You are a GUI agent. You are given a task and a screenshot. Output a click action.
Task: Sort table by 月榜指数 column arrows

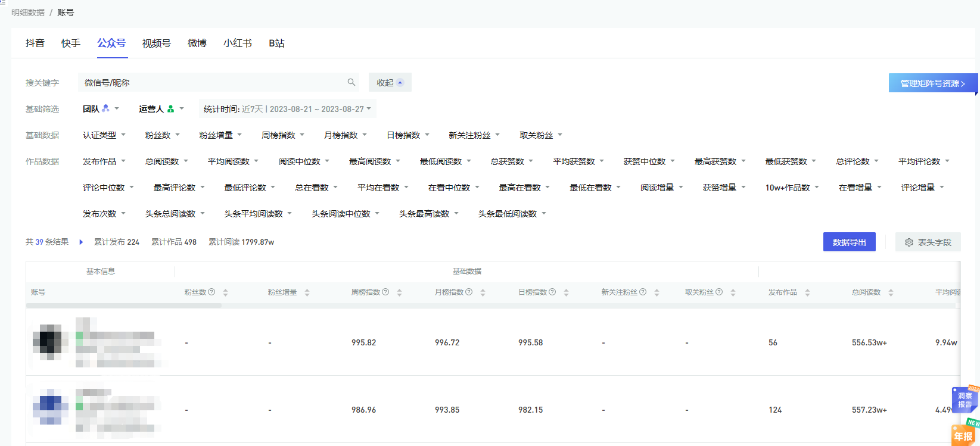click(x=483, y=292)
